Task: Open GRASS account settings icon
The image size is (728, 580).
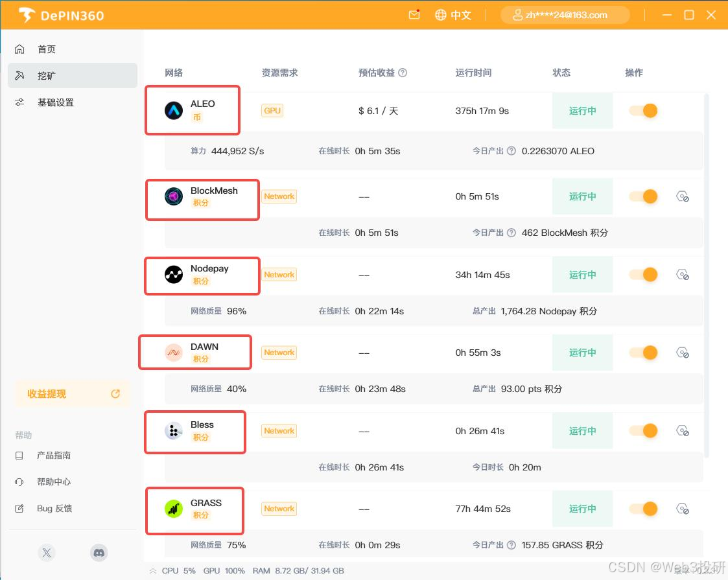Action: 683,509
